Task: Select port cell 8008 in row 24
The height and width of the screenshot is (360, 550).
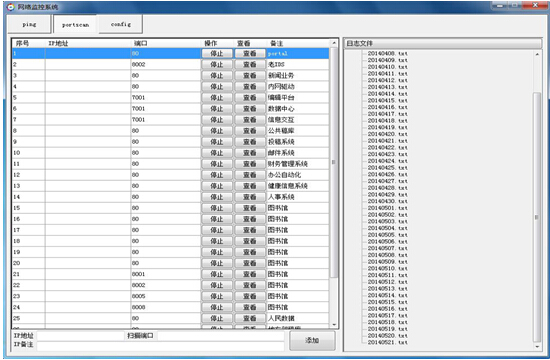Action: (x=166, y=307)
